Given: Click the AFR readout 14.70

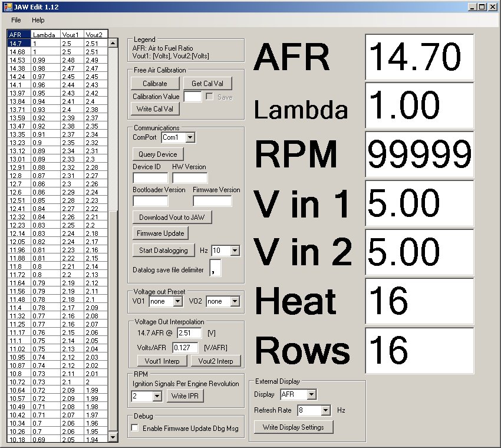Looking at the screenshot, I should (x=419, y=57).
